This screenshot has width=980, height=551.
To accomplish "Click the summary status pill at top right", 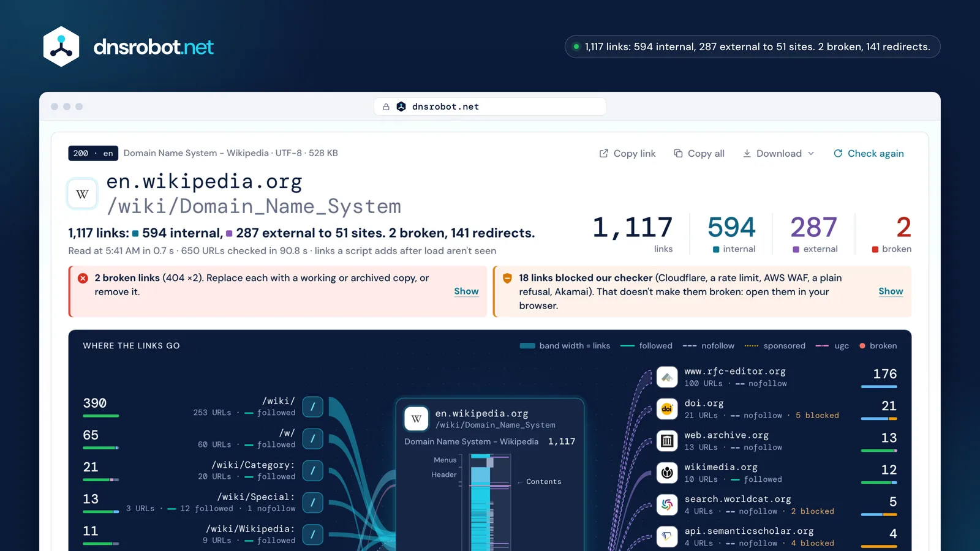I will click(x=752, y=47).
